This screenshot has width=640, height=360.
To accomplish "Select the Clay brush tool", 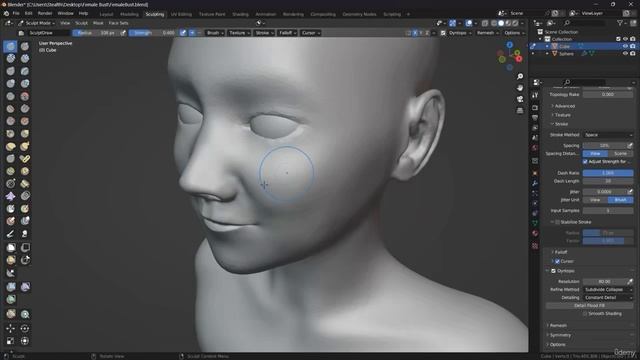I will tap(11, 58).
